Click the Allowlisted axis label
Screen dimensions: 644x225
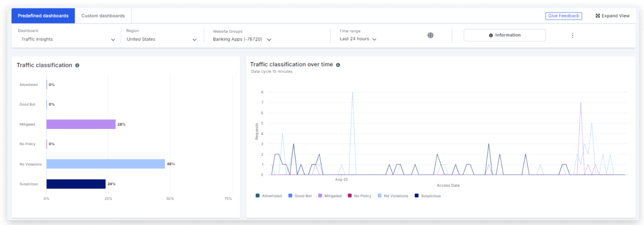pos(28,85)
